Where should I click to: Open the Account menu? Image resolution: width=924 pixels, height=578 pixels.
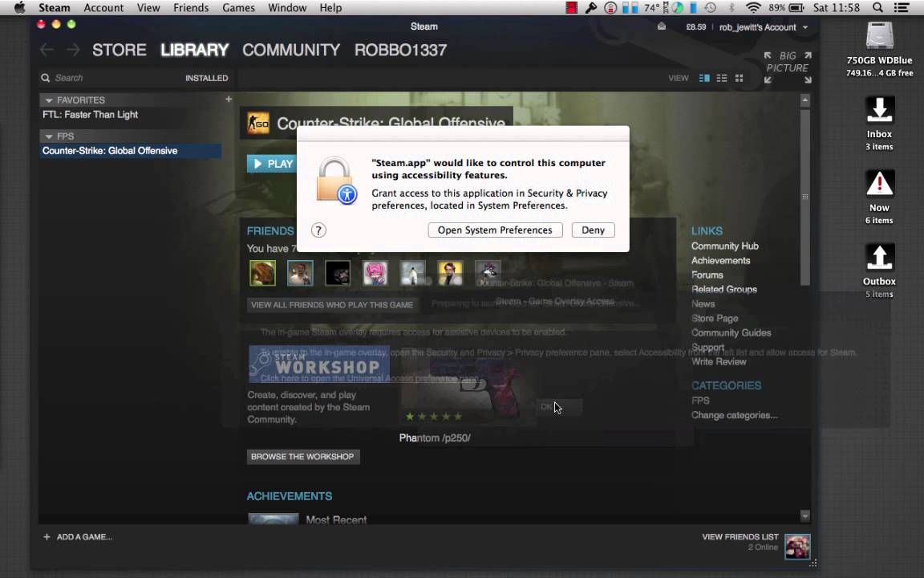(x=103, y=8)
